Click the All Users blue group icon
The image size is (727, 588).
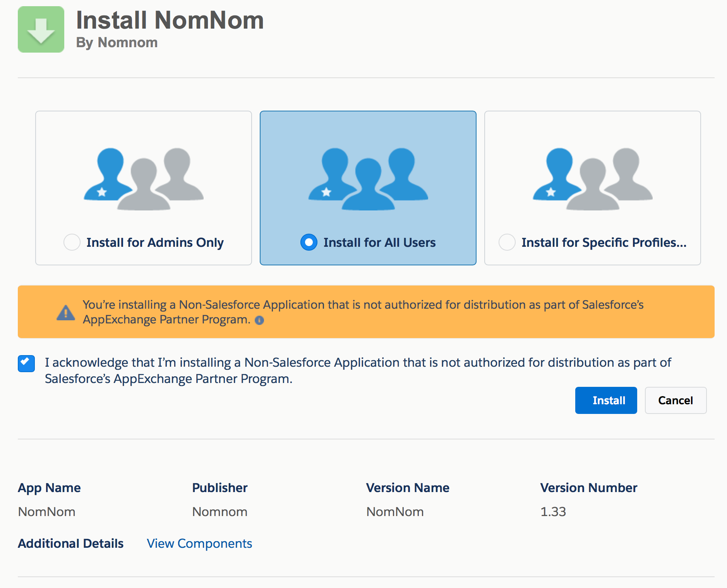pyautogui.click(x=368, y=179)
